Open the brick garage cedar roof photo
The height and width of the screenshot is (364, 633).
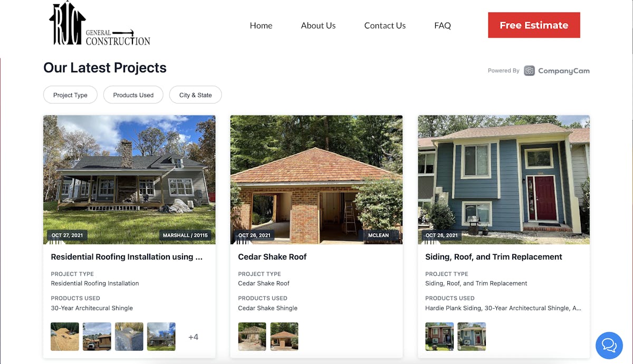pos(316,180)
